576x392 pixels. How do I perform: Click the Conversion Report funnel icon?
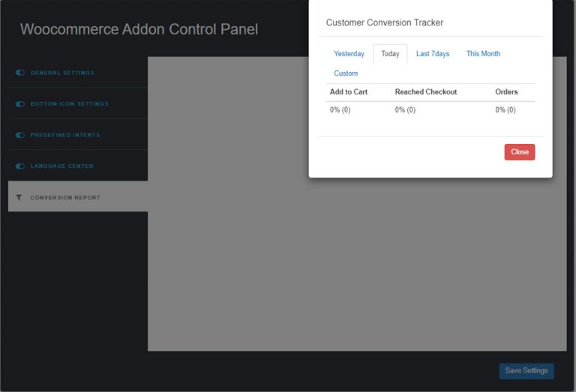pyautogui.click(x=19, y=197)
